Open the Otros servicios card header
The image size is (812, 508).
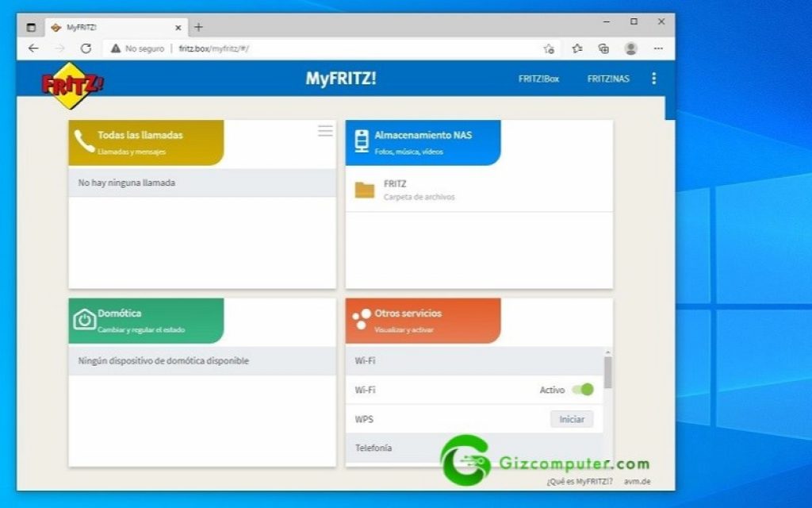423,321
